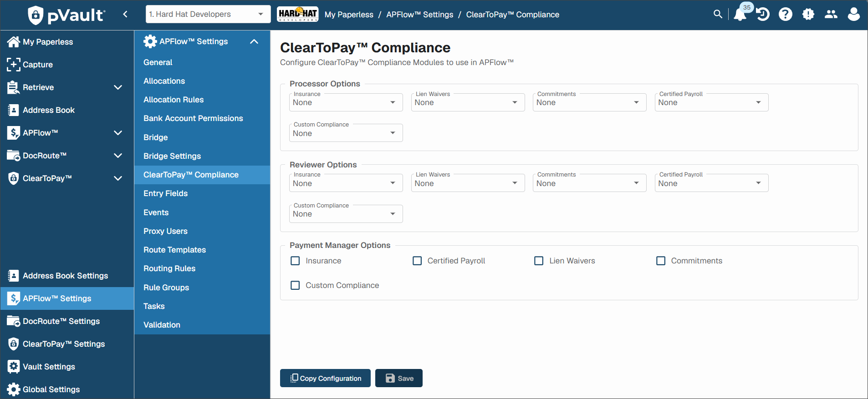Open Route Templates settings page
The image size is (868, 399).
202,250
